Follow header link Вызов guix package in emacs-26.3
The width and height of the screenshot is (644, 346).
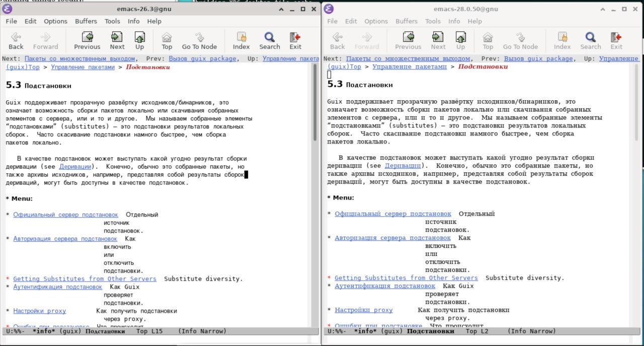(x=203, y=59)
